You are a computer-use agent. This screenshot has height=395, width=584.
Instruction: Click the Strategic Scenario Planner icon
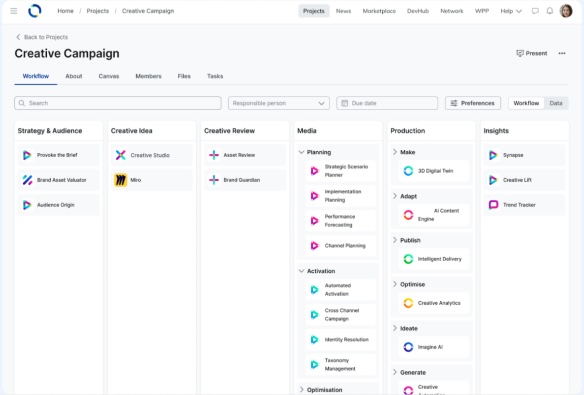315,171
